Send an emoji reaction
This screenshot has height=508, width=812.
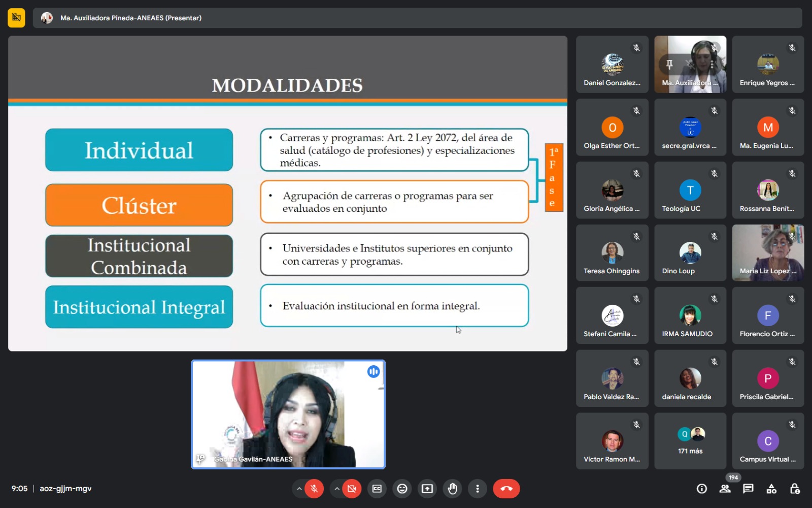coord(402,489)
